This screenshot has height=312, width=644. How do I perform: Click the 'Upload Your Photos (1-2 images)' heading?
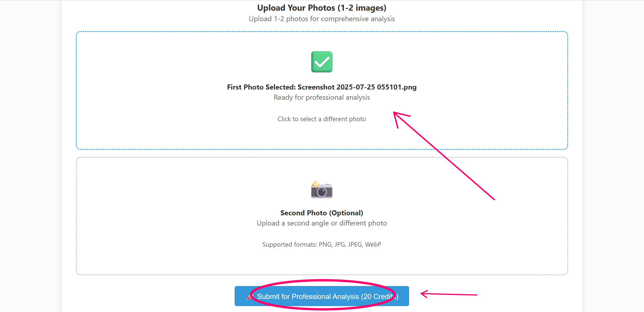coord(322,8)
